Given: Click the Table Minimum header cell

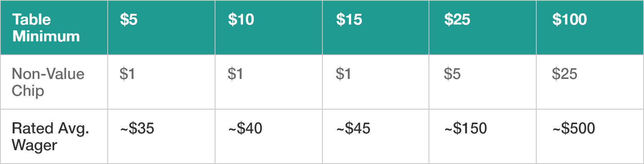Looking at the screenshot, I should (x=54, y=28).
